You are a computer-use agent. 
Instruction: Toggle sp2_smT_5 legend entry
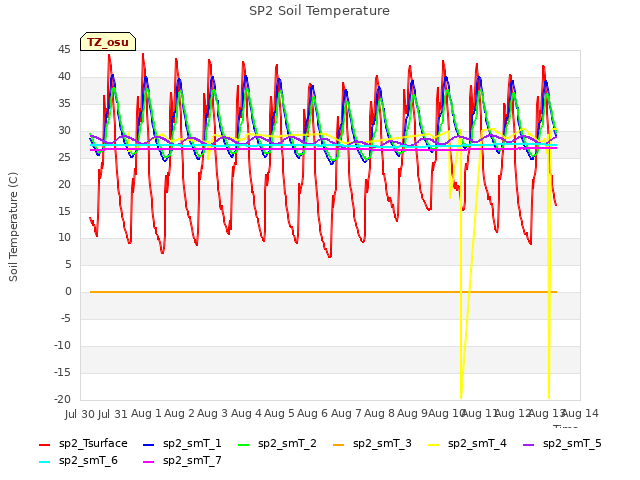tap(562, 444)
